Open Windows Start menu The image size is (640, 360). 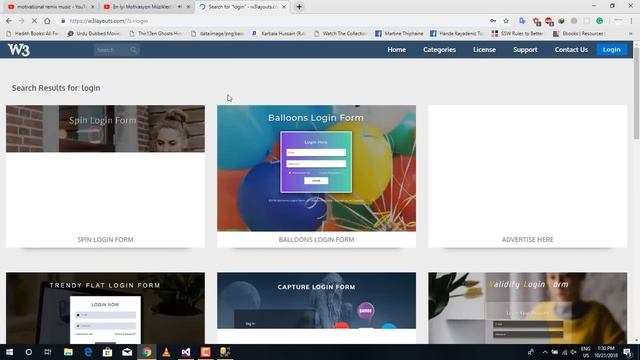[9, 352]
